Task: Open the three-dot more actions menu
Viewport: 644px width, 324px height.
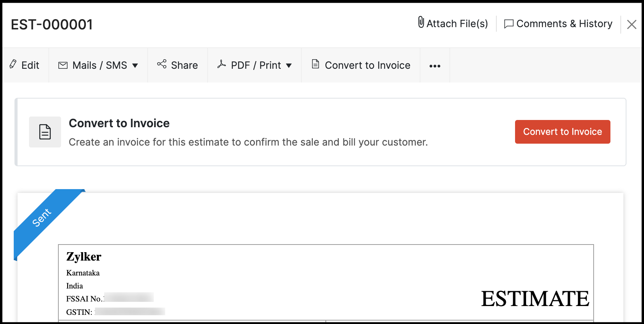Action: (435, 66)
